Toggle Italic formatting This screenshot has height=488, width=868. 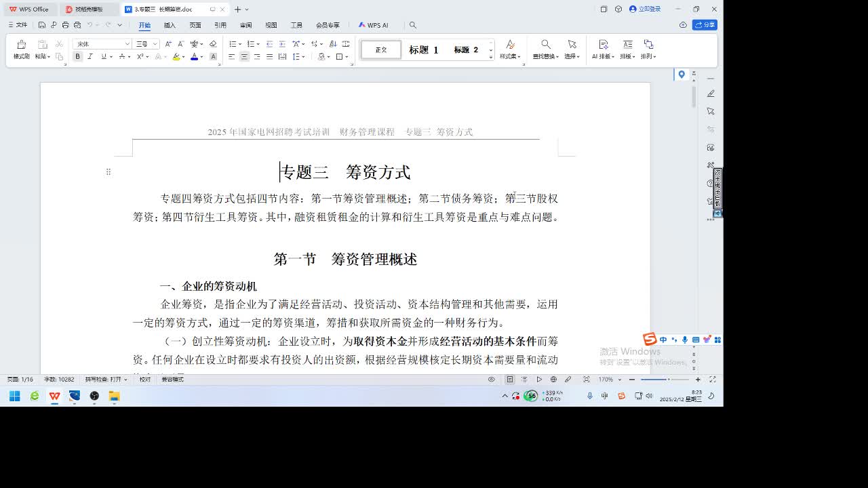(90, 57)
